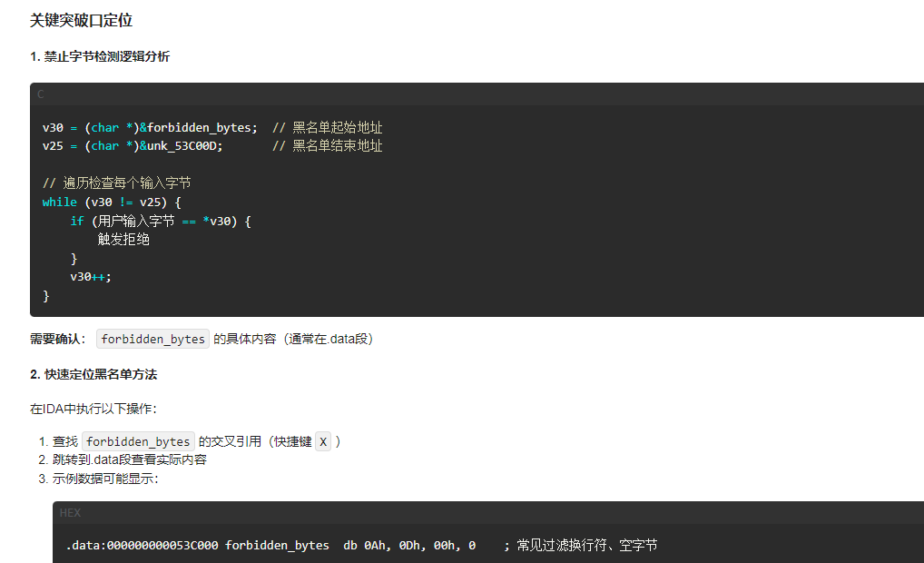Click the while (v30 != v25) line
The height and width of the screenshot is (563, 924).
112,202
